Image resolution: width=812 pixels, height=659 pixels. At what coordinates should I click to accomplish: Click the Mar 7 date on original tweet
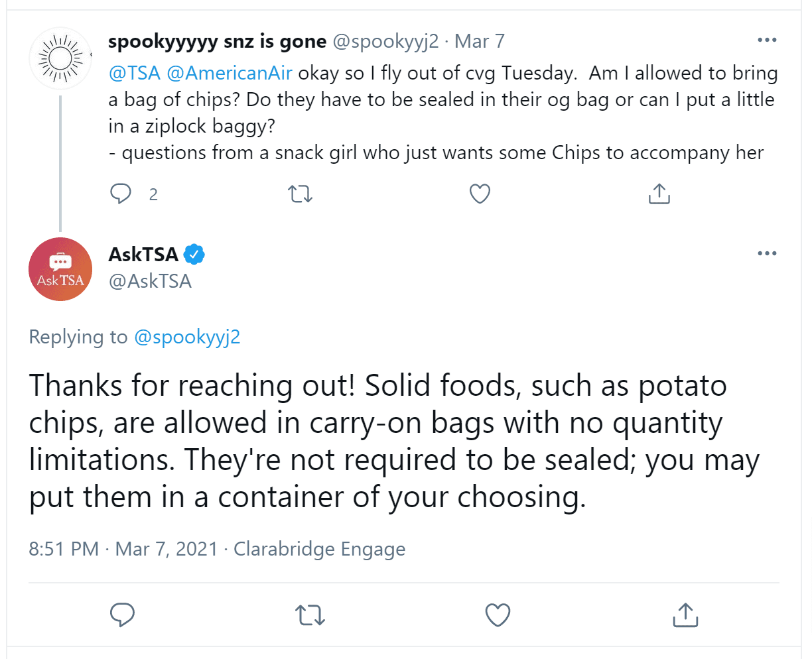480,41
